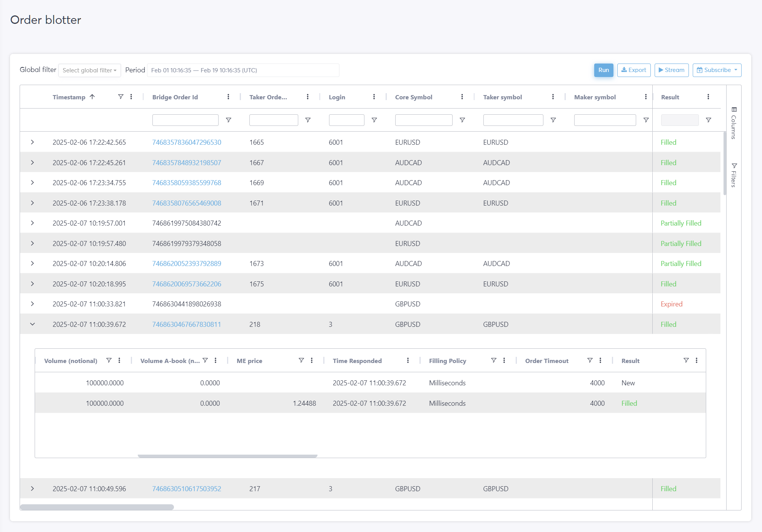
Task: Open the Login column menu dots
Action: pos(374,97)
